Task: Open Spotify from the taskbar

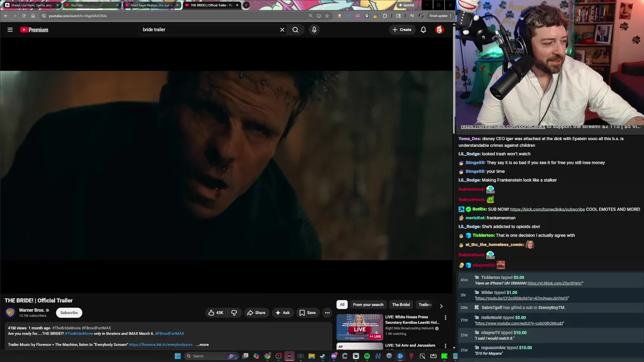Action: pos(367,356)
